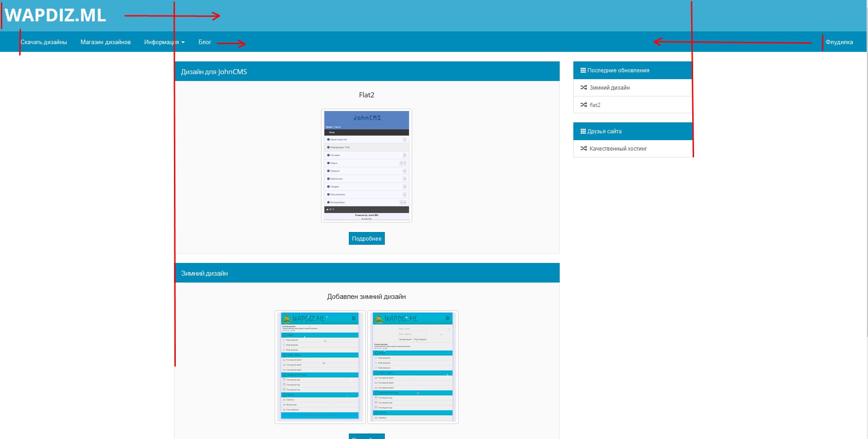Click the shuffle icon next to flat2
Image resolution: width=868 pixels, height=439 pixels.
[583, 105]
